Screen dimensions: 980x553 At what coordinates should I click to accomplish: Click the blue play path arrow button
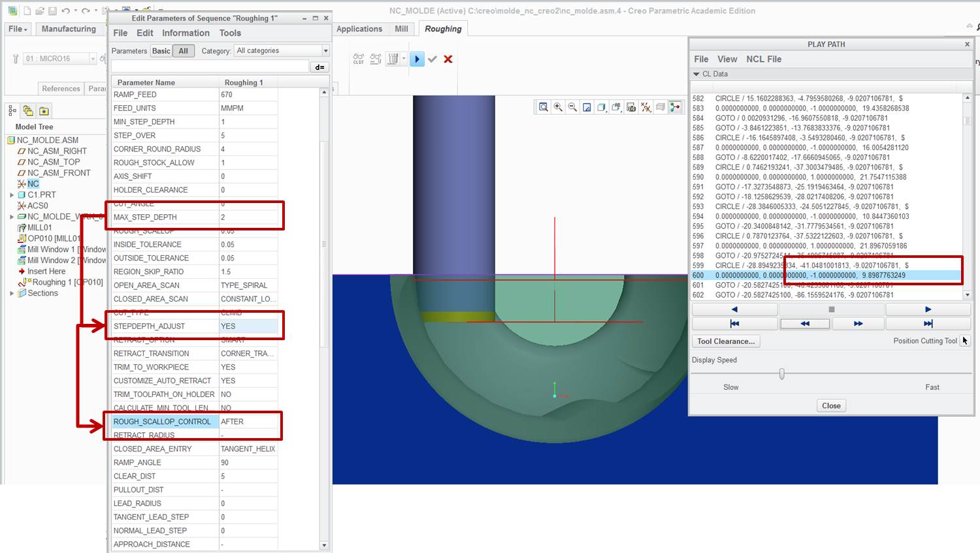click(417, 59)
